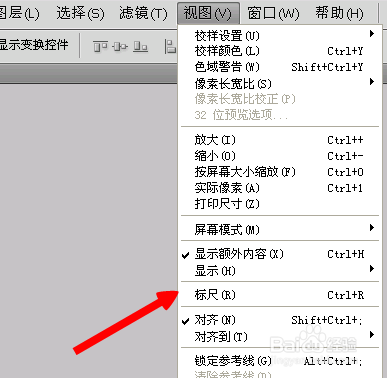
Task: Select 按屏幕大小缩放(F) fit on screen
Action: [x=280, y=172]
